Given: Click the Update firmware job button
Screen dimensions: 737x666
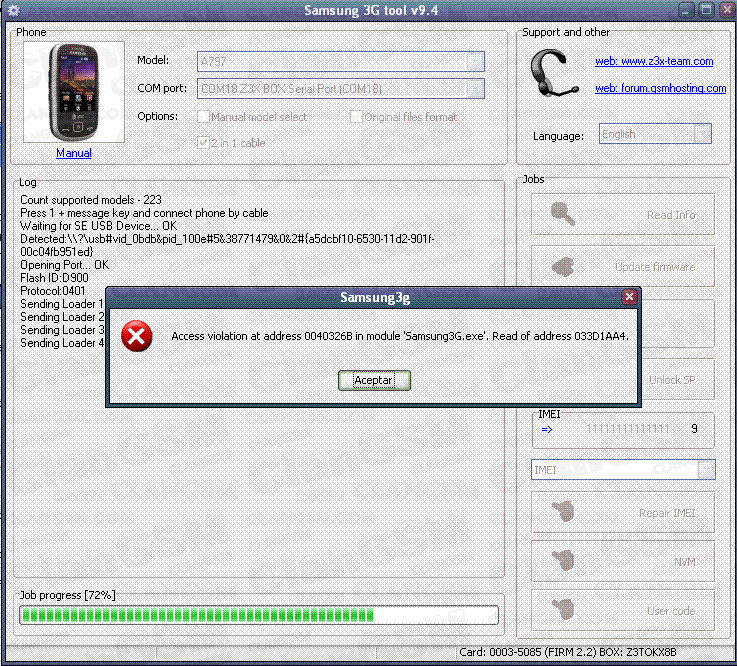Looking at the screenshot, I should pos(623,266).
